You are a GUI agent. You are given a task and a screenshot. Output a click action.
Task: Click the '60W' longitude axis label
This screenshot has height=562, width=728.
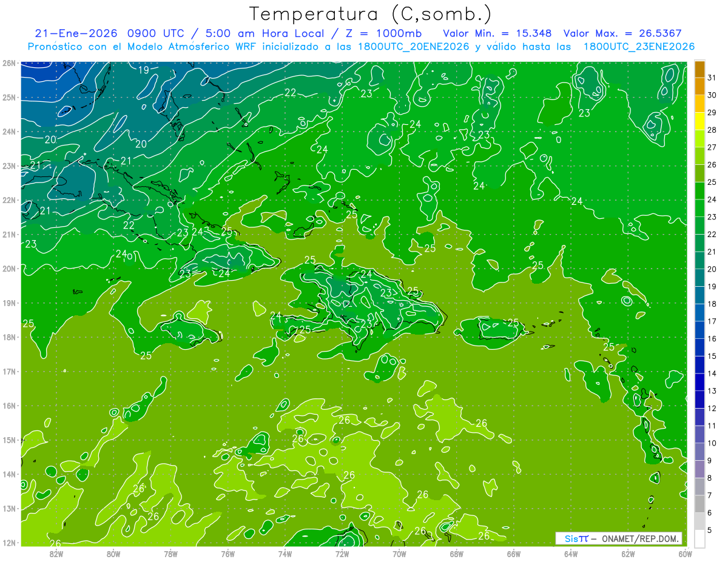(686, 553)
